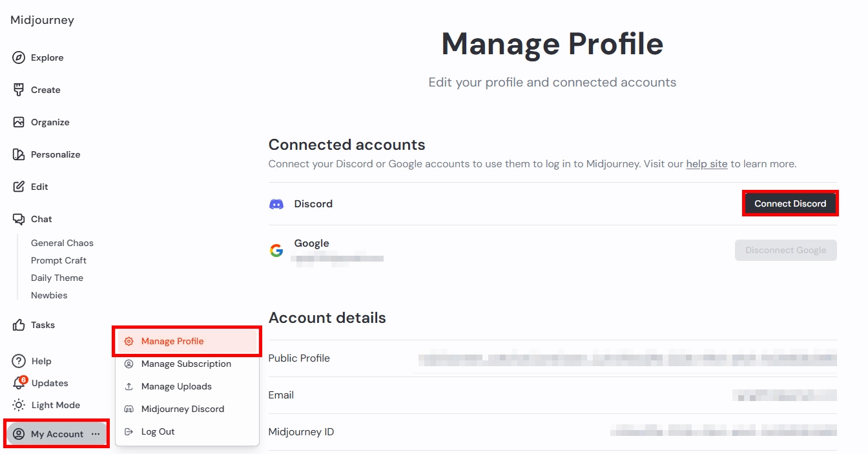Toggle Light Mode in the sidebar
The image size is (868, 454).
46,405
